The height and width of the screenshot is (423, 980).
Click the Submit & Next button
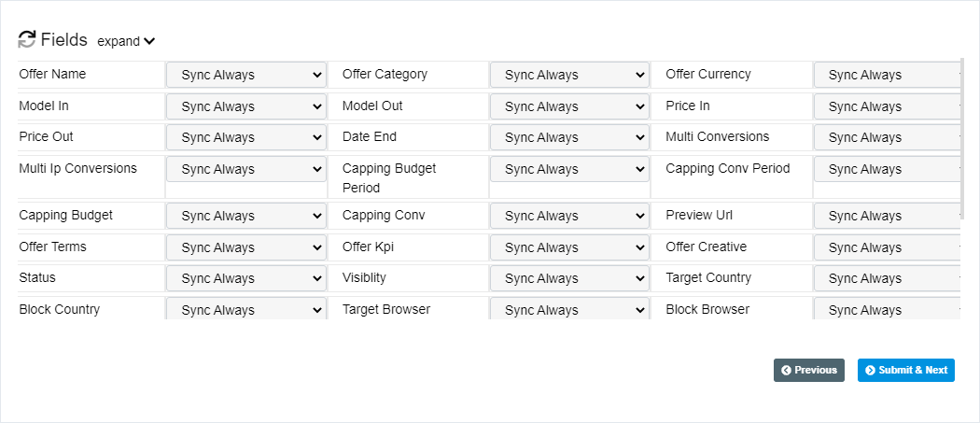tap(906, 371)
